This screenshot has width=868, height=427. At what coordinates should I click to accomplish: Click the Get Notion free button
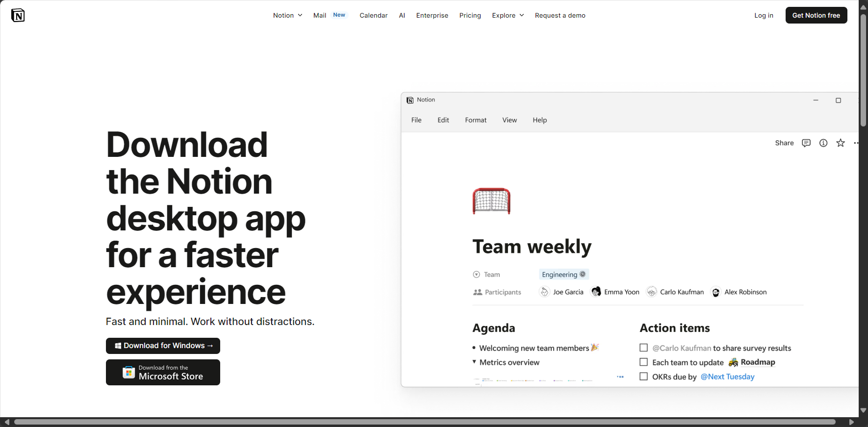pyautogui.click(x=816, y=15)
